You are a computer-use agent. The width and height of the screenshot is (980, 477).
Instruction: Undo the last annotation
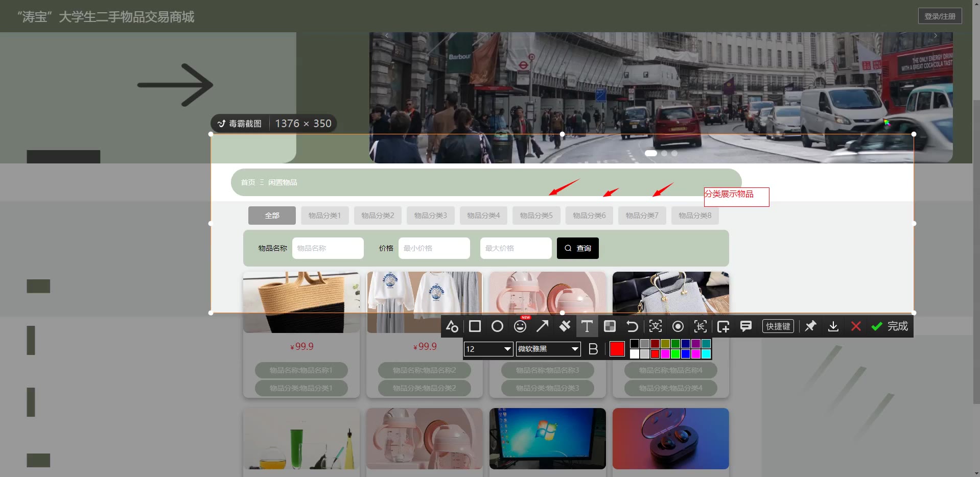(x=632, y=326)
